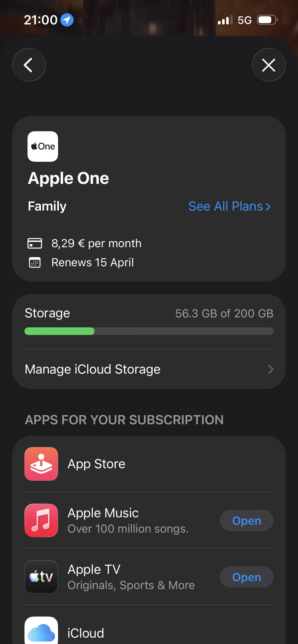Tap the calendar renewal icon

[x=35, y=262]
